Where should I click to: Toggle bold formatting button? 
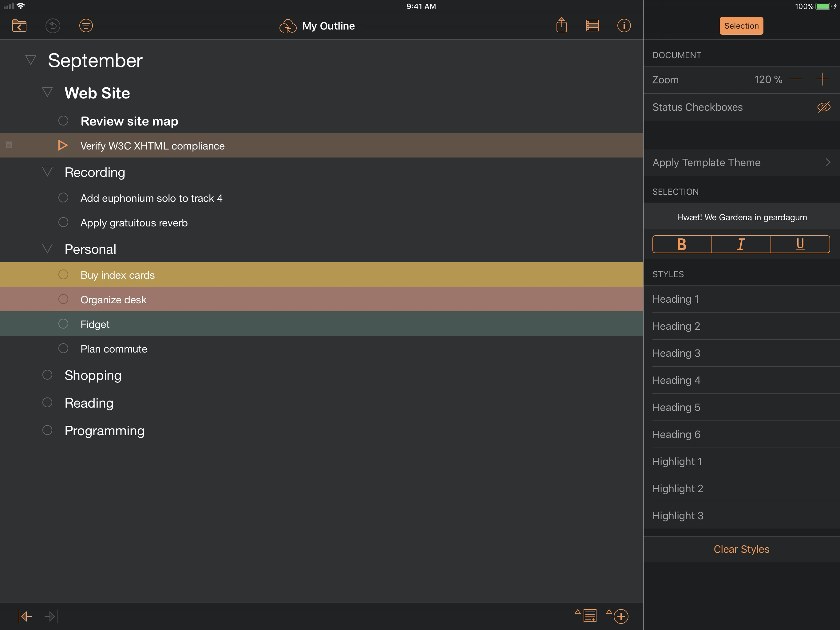(682, 244)
